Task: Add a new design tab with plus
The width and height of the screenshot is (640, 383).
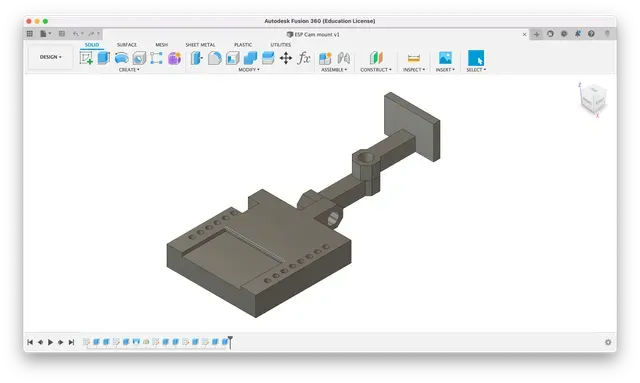Action: (x=537, y=34)
